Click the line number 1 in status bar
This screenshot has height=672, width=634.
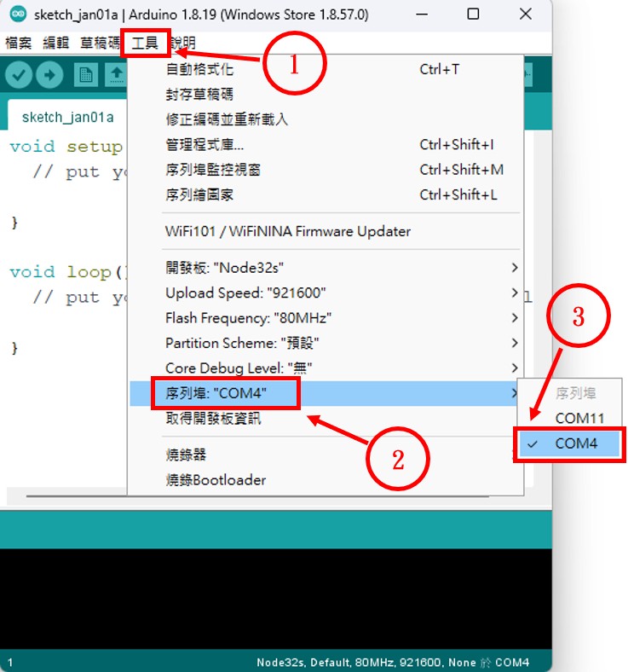point(10,663)
